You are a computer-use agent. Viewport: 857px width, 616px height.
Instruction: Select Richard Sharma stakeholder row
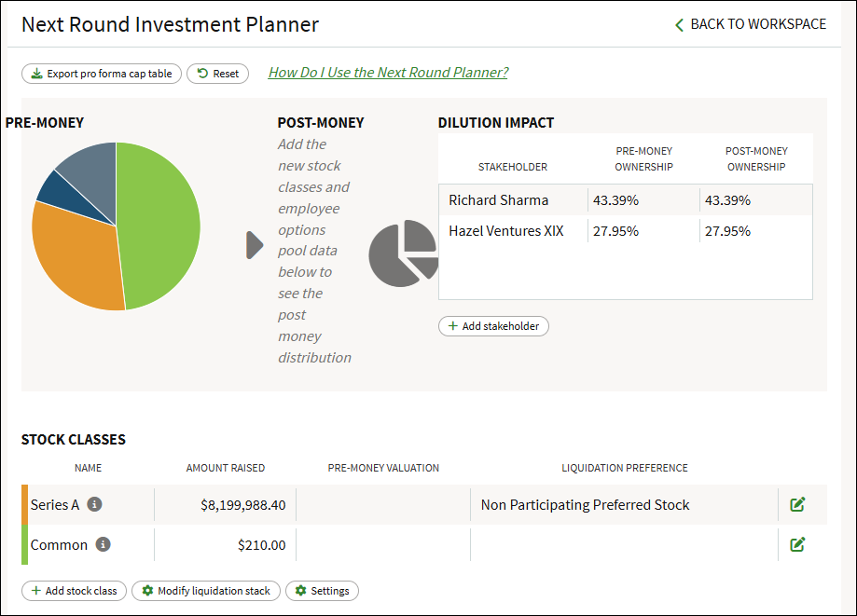625,199
